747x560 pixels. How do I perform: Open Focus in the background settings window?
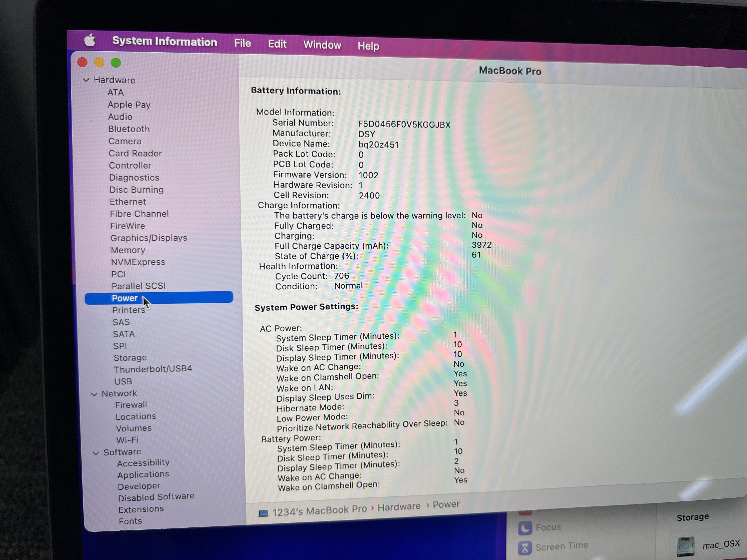(x=540, y=527)
